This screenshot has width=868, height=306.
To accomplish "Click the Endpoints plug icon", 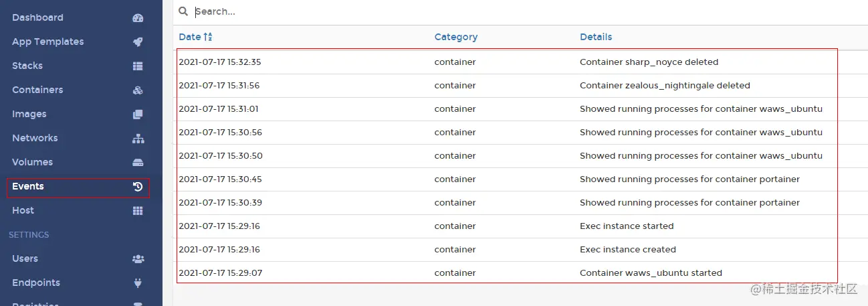I will coord(138,283).
